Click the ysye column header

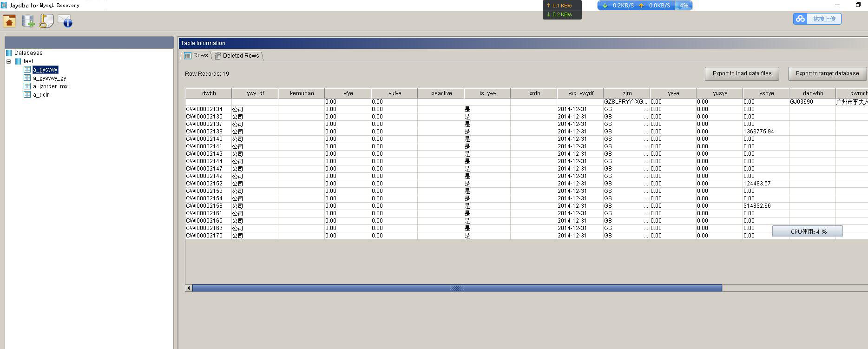(673, 93)
